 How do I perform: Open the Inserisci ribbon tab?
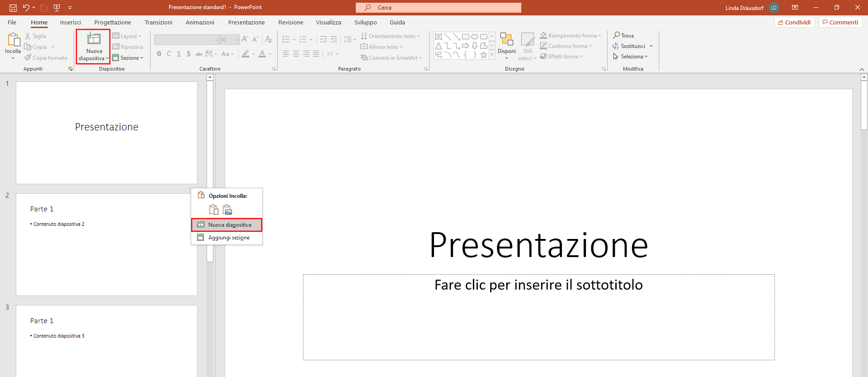pos(71,22)
